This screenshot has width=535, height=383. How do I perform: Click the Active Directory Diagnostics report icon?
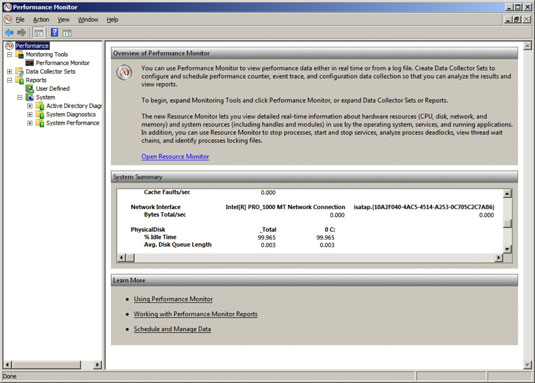click(x=40, y=106)
